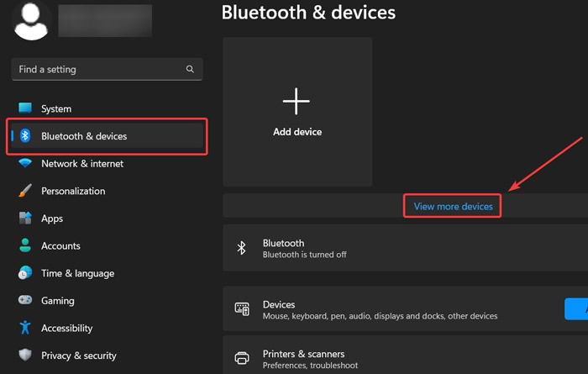Screen dimensions: 588x374
Task: Click the Privacy & security shield icon
Action: [x=25, y=355]
